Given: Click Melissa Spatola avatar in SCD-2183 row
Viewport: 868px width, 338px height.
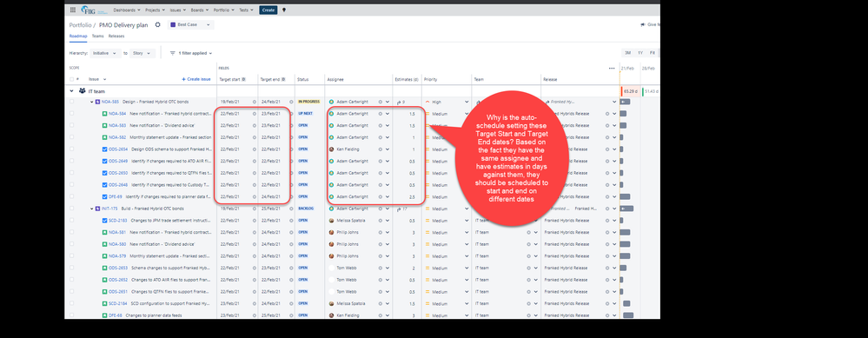Looking at the screenshot, I should pyautogui.click(x=332, y=220).
